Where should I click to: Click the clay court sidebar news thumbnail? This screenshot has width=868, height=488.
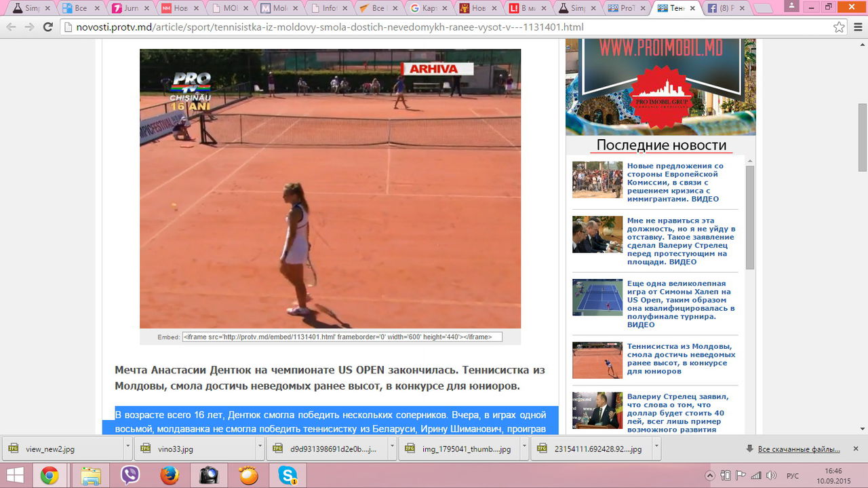[x=597, y=360]
